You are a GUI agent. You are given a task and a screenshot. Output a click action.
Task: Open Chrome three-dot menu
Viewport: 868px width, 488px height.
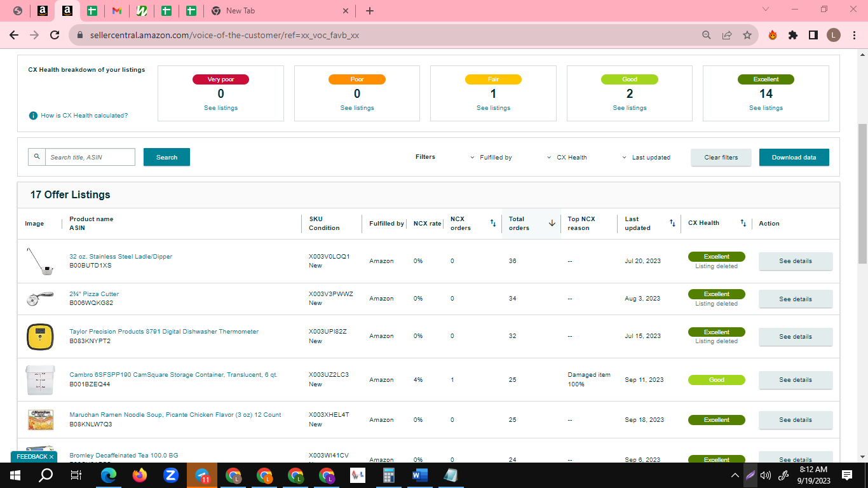coord(853,35)
